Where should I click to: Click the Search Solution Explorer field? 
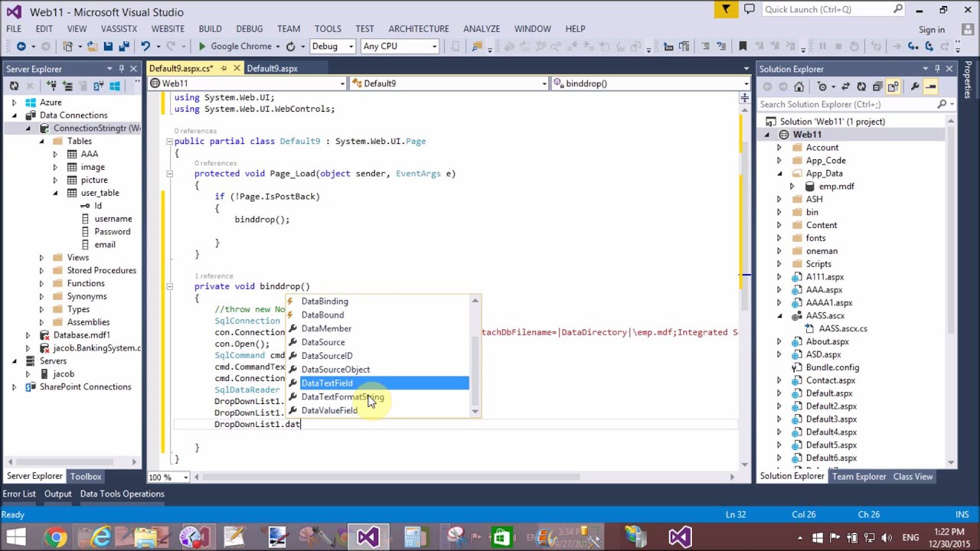tap(854, 104)
